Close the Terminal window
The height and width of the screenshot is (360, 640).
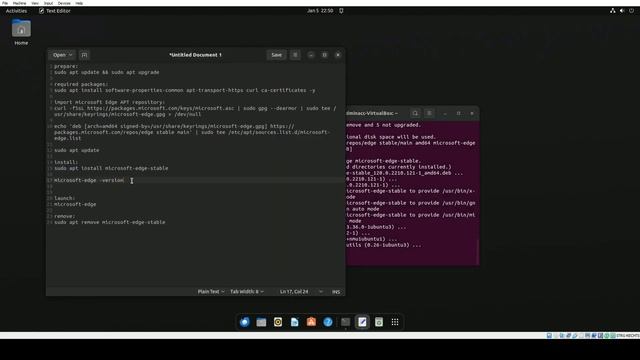pyautogui.click(x=472, y=113)
